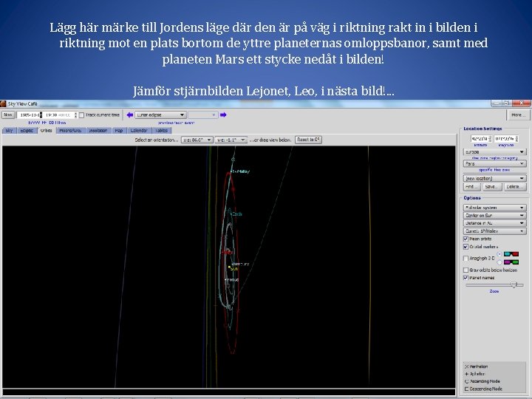Click the Aphelion legend marker
Viewport: 532px width, 399px height.
coord(466,374)
